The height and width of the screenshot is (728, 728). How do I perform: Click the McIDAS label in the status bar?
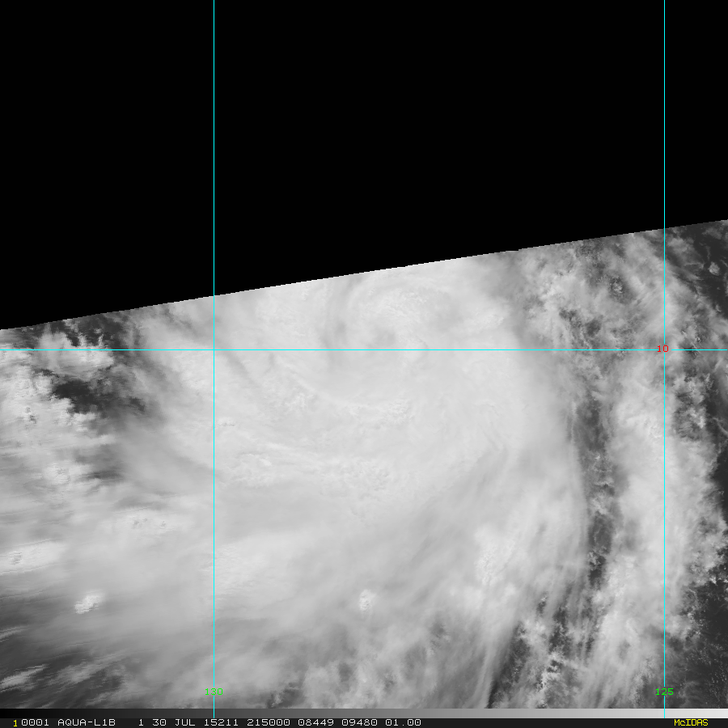click(x=690, y=722)
